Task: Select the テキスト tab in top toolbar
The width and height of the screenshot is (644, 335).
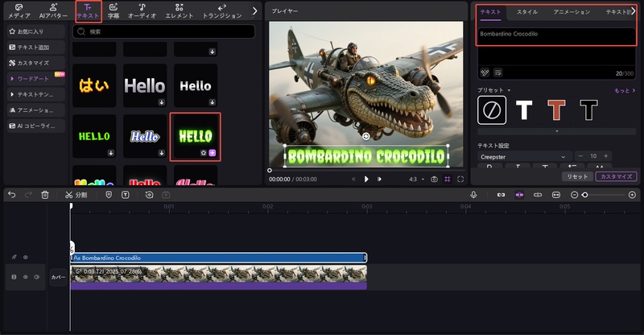Action: (x=88, y=11)
